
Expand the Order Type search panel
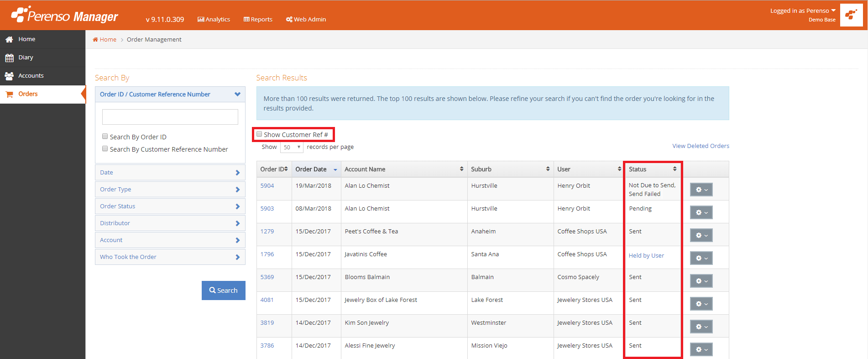[170, 190]
